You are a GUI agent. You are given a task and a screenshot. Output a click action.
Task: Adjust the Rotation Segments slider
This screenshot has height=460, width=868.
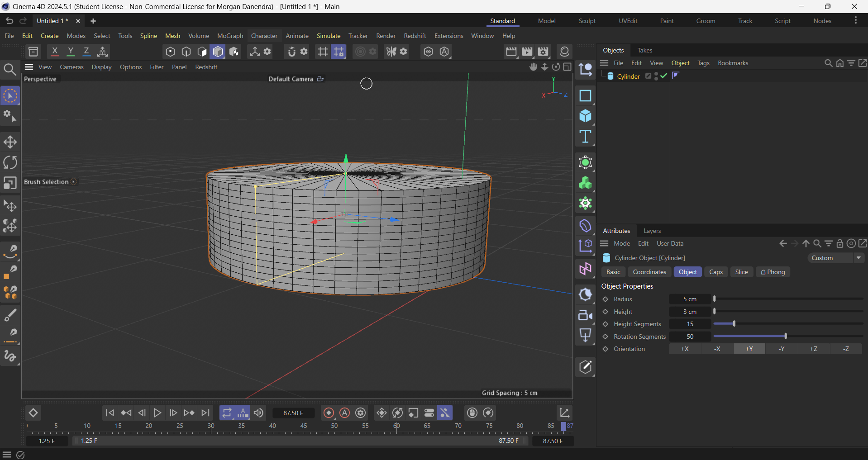point(786,336)
